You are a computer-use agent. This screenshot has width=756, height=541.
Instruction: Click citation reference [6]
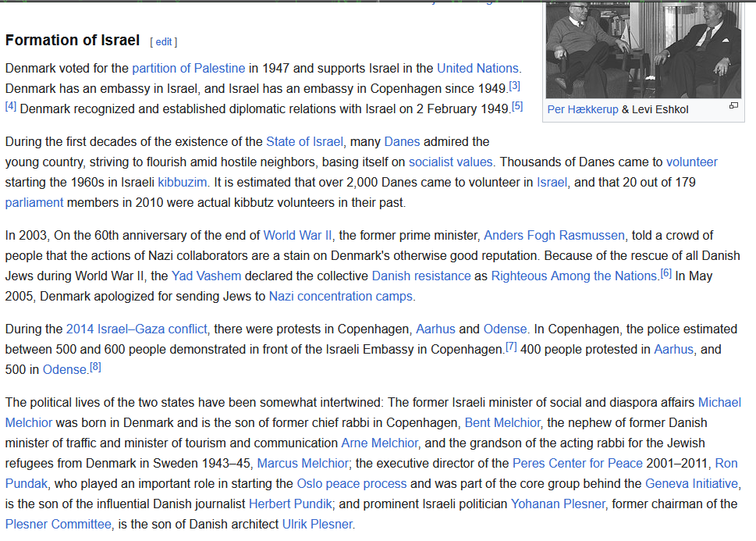tap(665, 273)
